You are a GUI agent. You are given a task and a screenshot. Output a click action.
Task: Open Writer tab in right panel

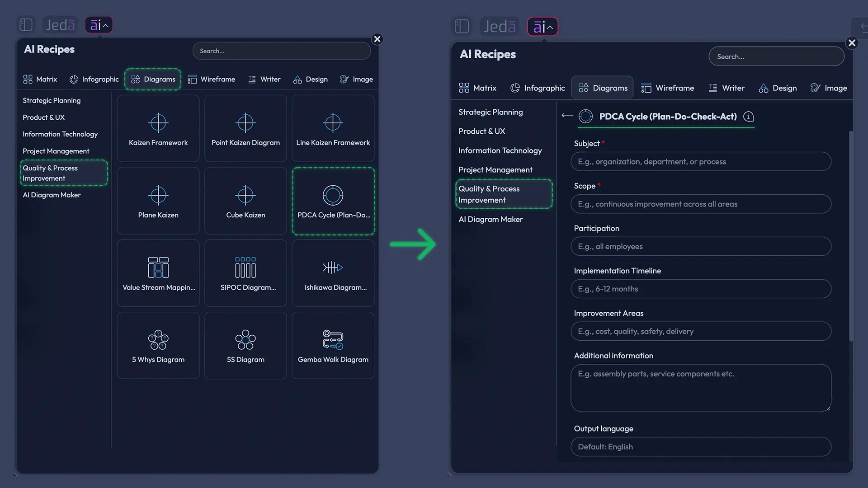726,88
